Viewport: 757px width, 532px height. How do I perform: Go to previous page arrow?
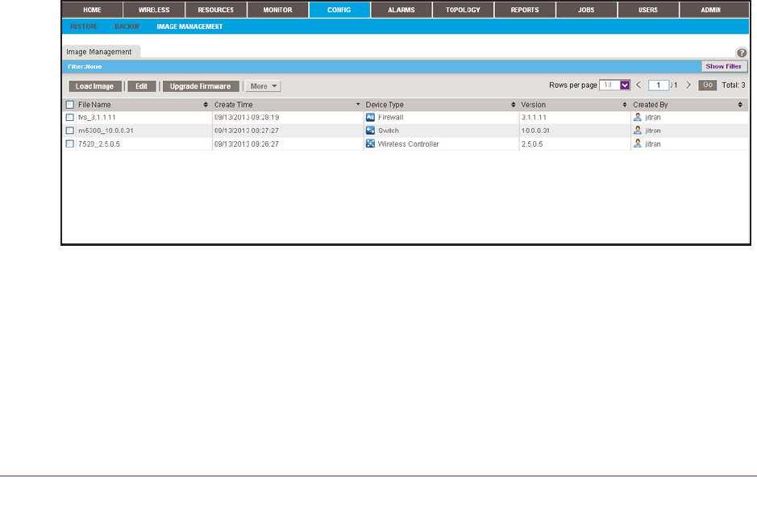(x=638, y=85)
